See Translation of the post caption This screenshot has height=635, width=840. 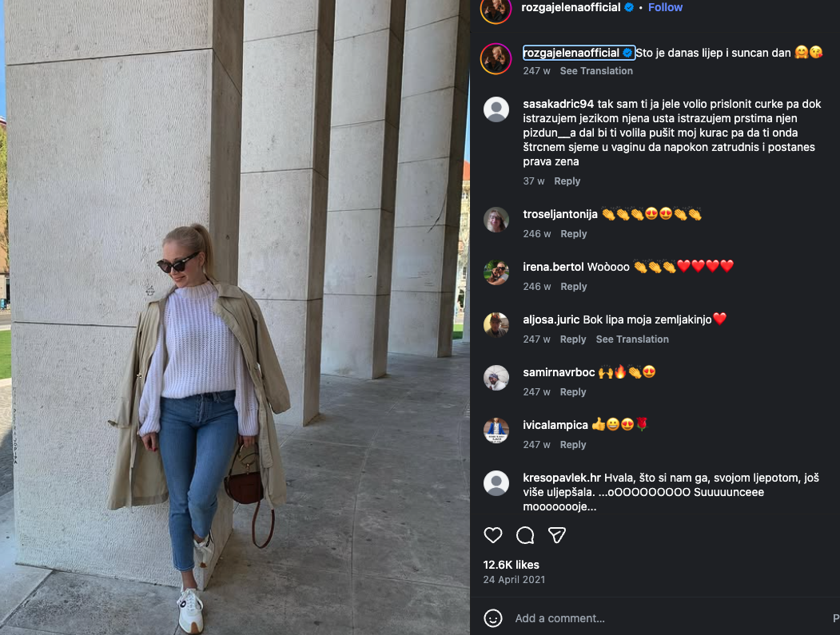pyautogui.click(x=596, y=70)
